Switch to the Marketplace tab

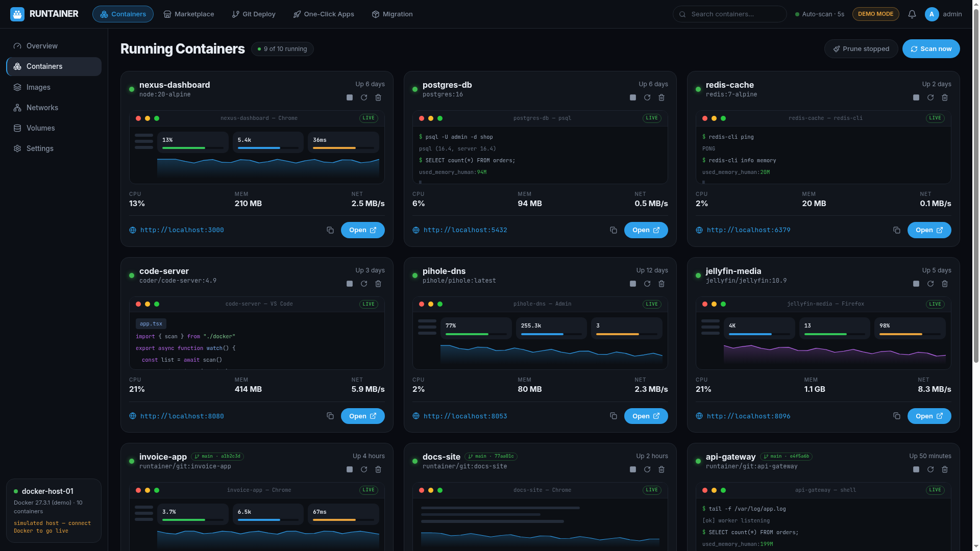point(189,14)
